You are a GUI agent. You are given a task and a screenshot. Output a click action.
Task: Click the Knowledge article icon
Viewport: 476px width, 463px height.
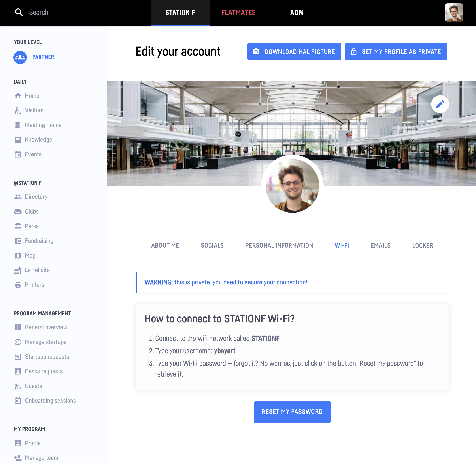pyautogui.click(x=18, y=140)
